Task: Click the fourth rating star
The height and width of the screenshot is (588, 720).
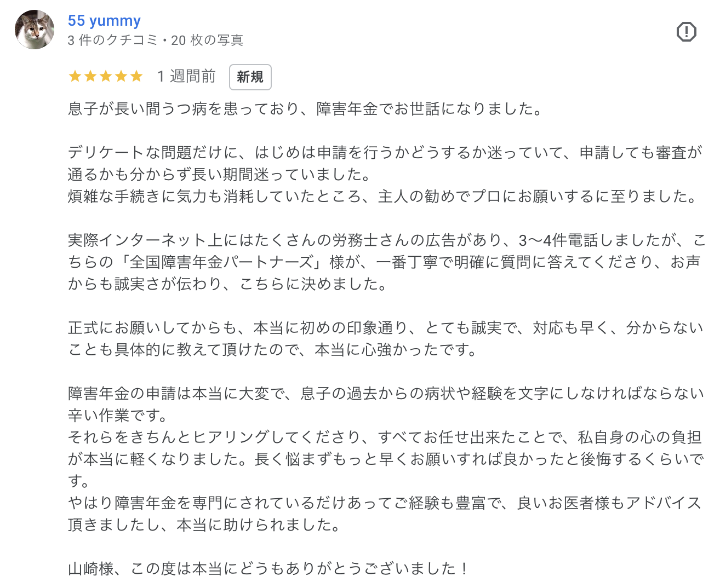Action: pos(121,77)
